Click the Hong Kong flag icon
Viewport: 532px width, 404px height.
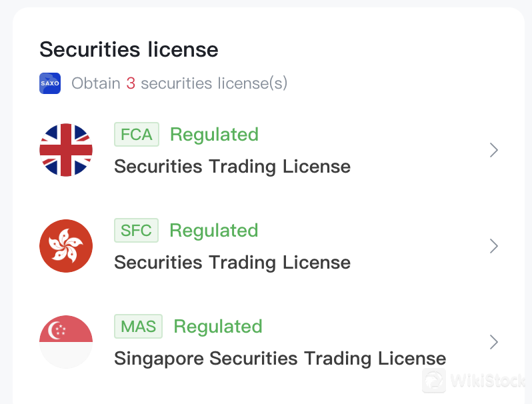click(66, 246)
